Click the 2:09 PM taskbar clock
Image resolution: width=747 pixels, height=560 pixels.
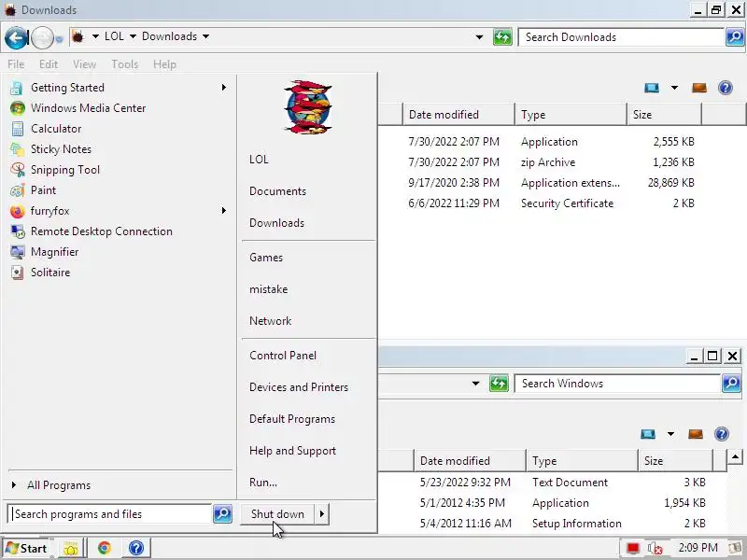pyautogui.click(x=698, y=548)
